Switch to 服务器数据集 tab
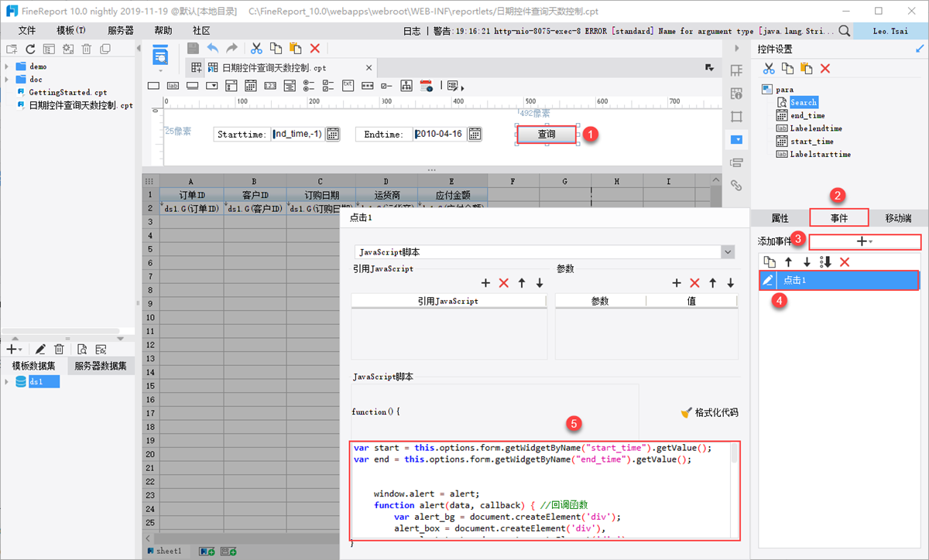The width and height of the screenshot is (929, 560). pyautogui.click(x=101, y=366)
